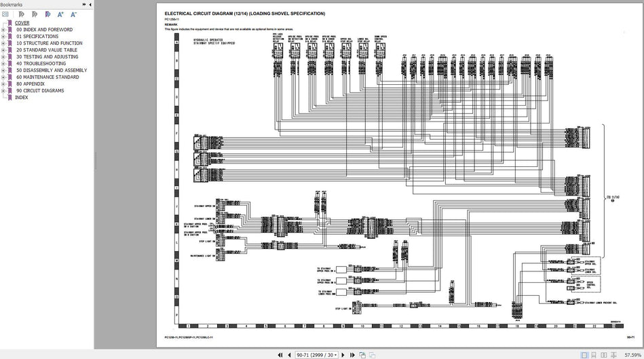Click the 57.59% zoom level indicator
Viewport: 644px width, 359px height.
coord(632,354)
